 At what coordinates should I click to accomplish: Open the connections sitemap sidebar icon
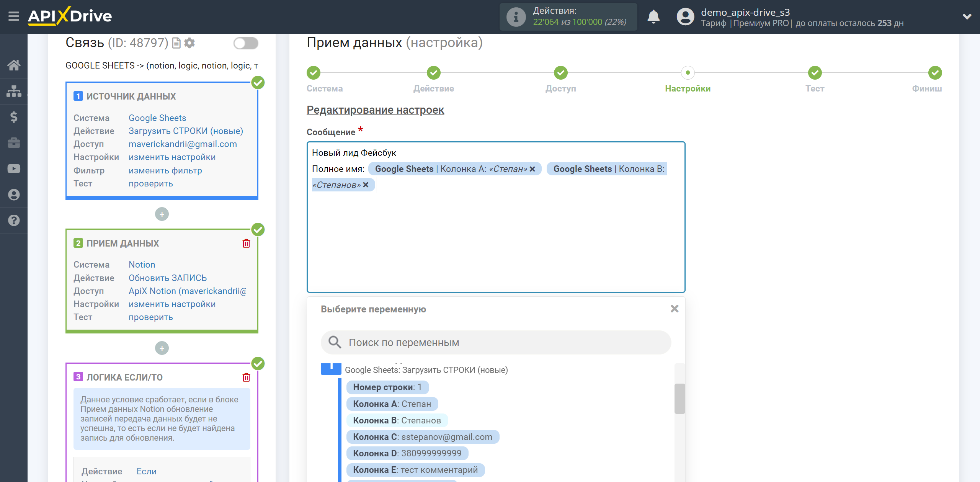(14, 91)
